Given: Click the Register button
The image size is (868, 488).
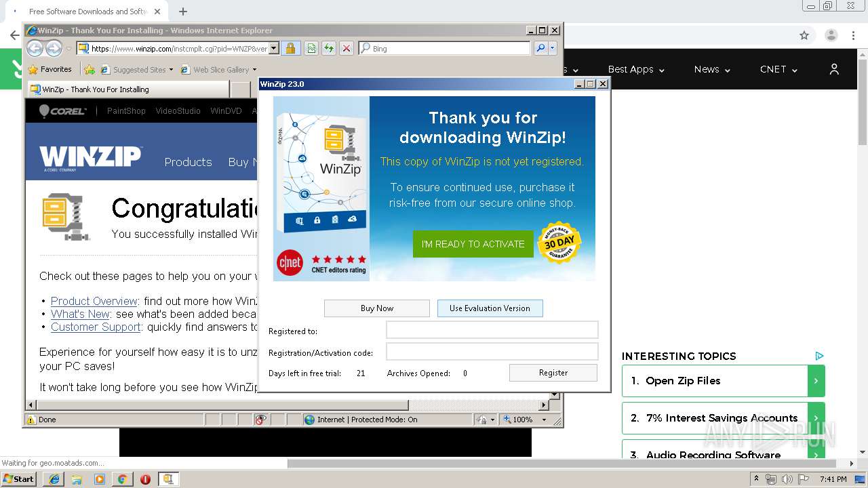Looking at the screenshot, I should 553,373.
